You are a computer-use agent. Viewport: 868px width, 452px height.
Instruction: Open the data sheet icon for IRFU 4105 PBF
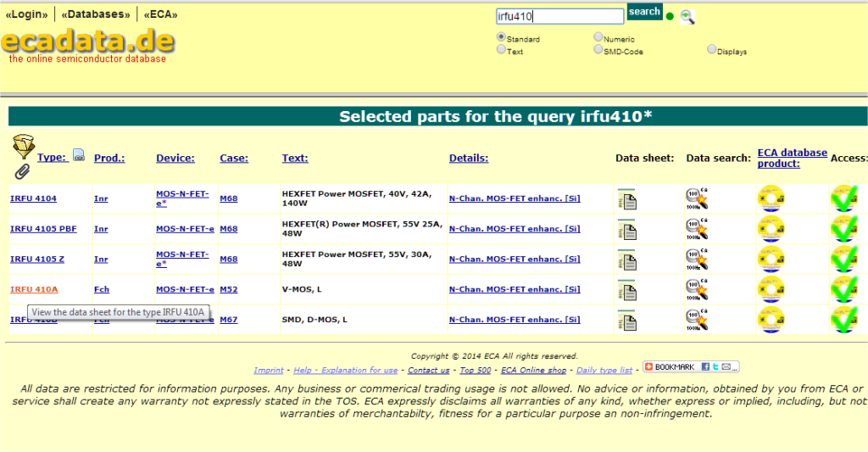click(627, 229)
